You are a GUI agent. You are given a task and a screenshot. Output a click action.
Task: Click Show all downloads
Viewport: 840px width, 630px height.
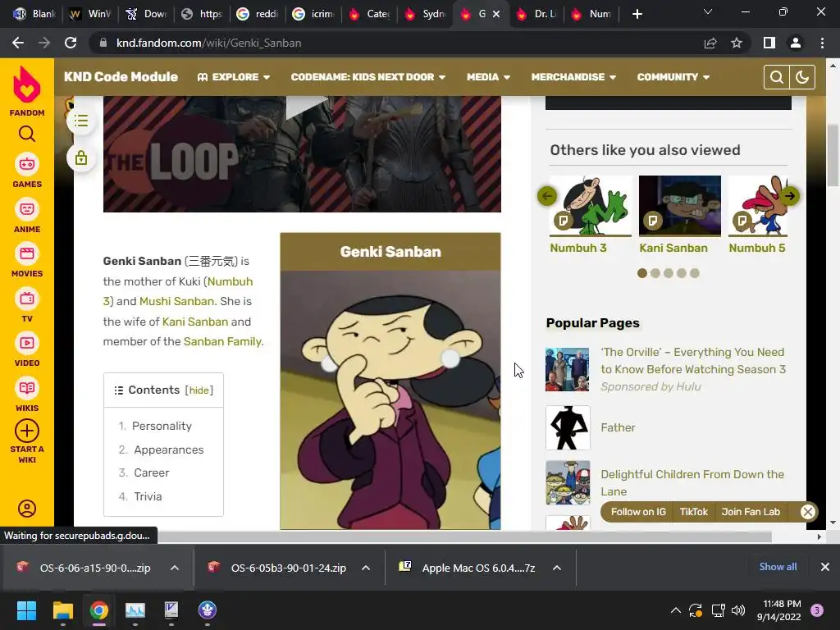778,567
